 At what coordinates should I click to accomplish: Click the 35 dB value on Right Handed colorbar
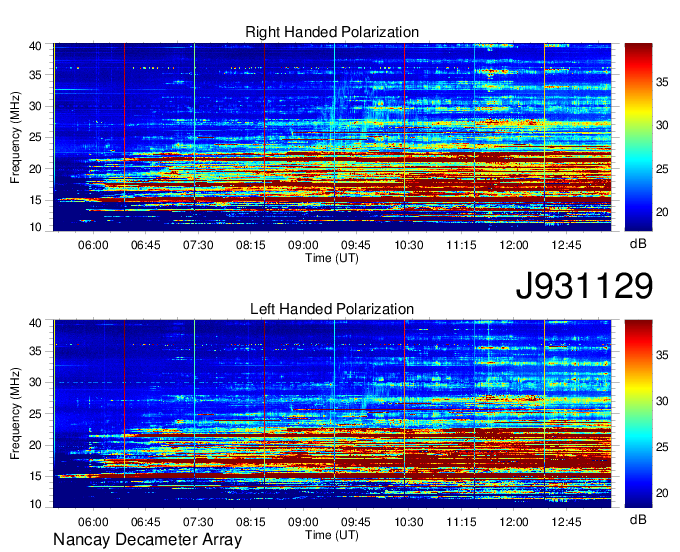tap(662, 82)
